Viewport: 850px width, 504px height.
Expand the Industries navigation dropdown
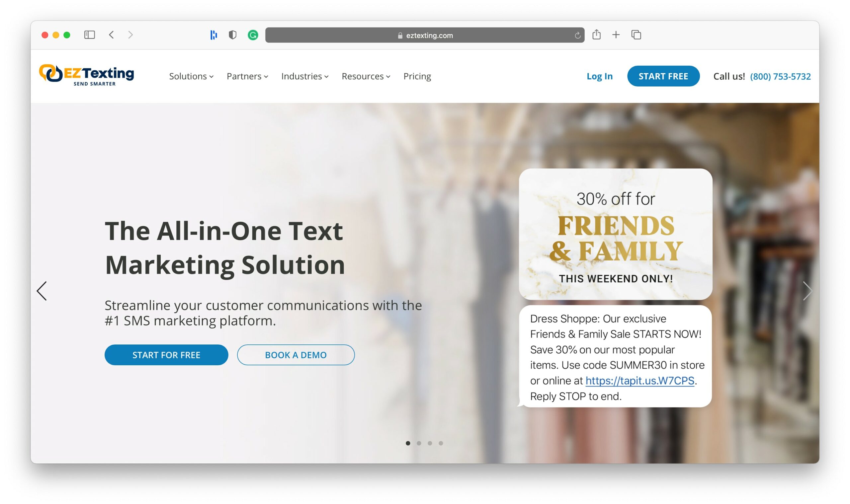[x=303, y=76]
